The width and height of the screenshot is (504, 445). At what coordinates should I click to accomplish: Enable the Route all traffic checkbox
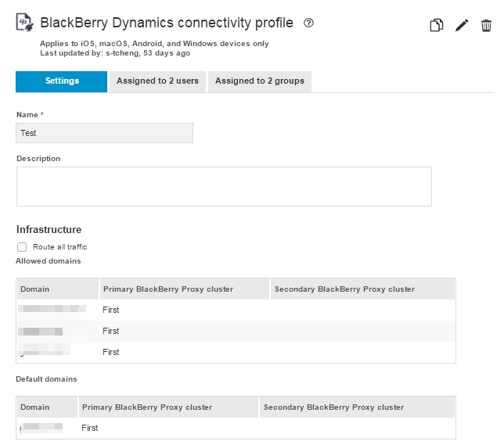pos(22,247)
